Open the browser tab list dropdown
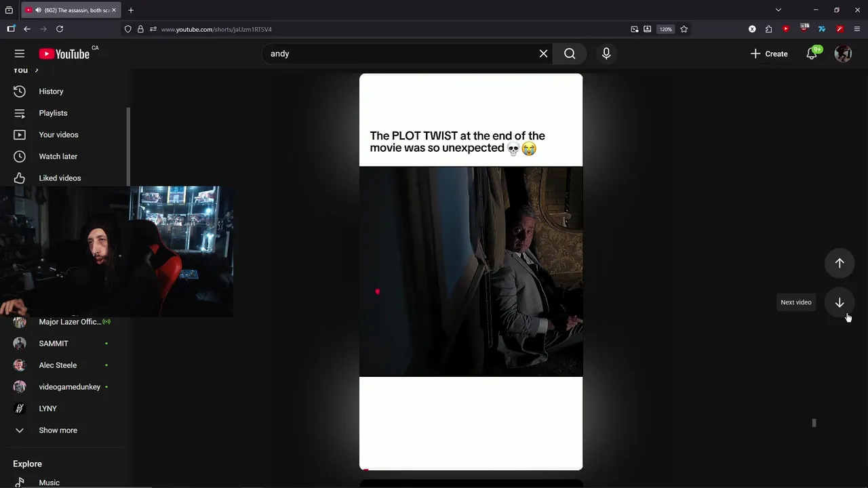The width and height of the screenshot is (868, 488). coord(778,10)
